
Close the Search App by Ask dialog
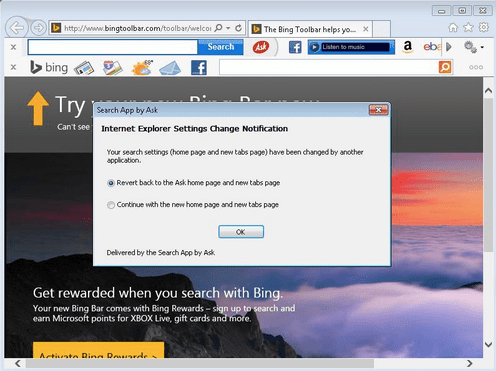tap(378, 110)
